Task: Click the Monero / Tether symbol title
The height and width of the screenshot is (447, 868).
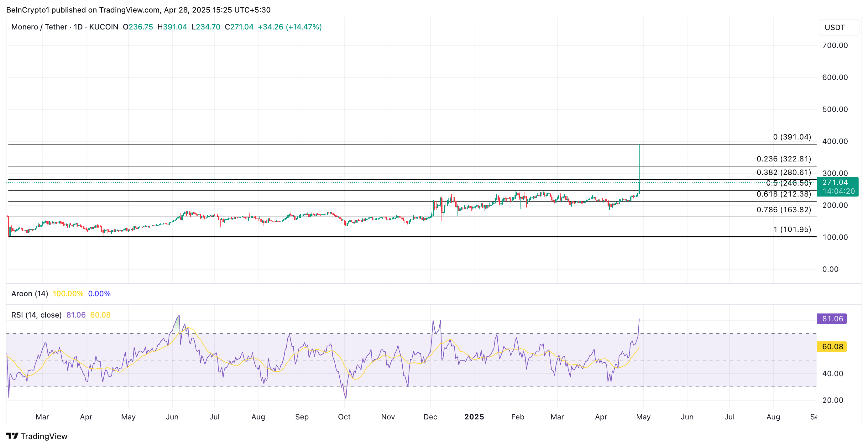Action: tap(39, 27)
